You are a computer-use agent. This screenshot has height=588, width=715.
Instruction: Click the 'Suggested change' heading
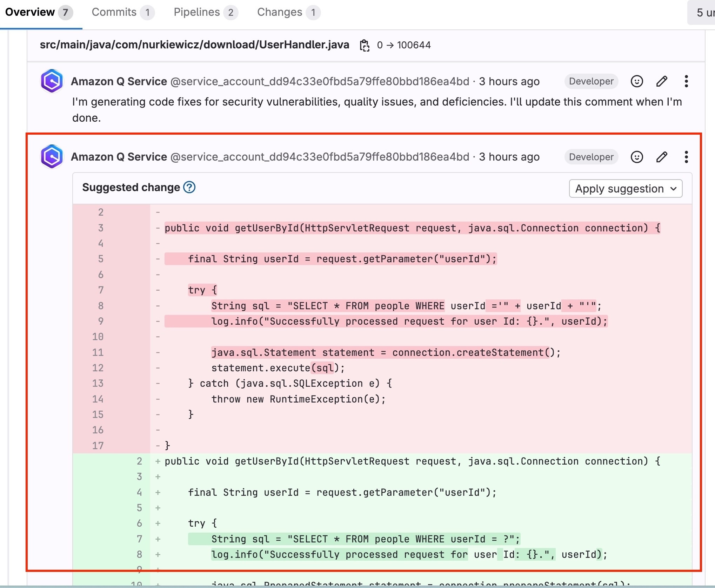point(131,187)
